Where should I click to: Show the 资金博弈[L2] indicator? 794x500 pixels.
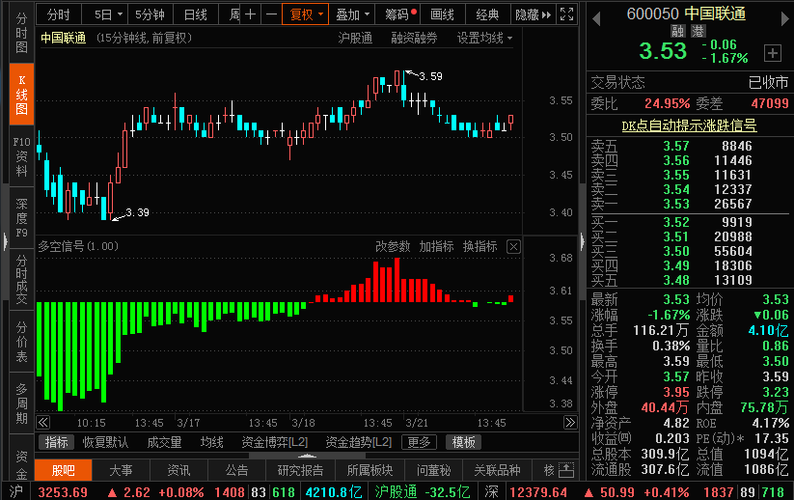coord(274,442)
